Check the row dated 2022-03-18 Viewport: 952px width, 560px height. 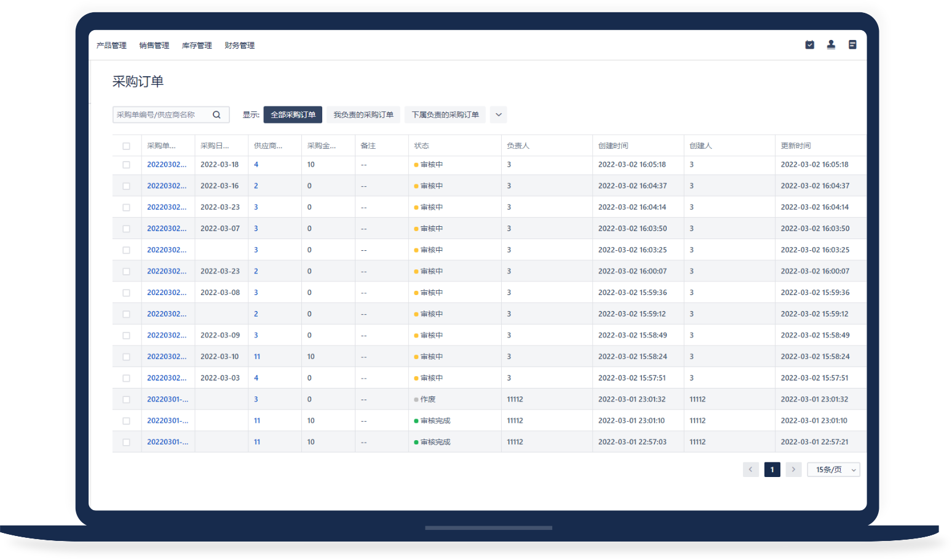[x=126, y=165]
